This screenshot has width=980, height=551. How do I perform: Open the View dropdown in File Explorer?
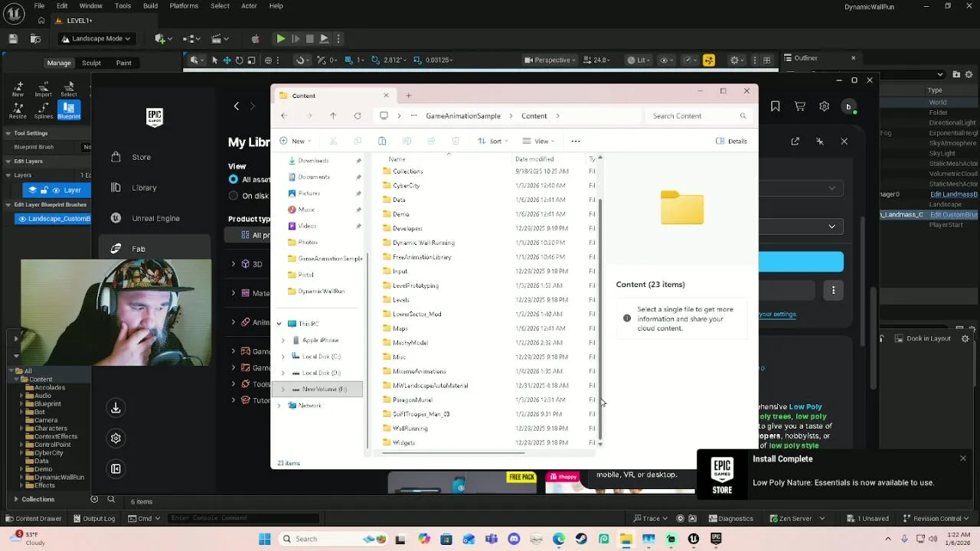point(538,141)
